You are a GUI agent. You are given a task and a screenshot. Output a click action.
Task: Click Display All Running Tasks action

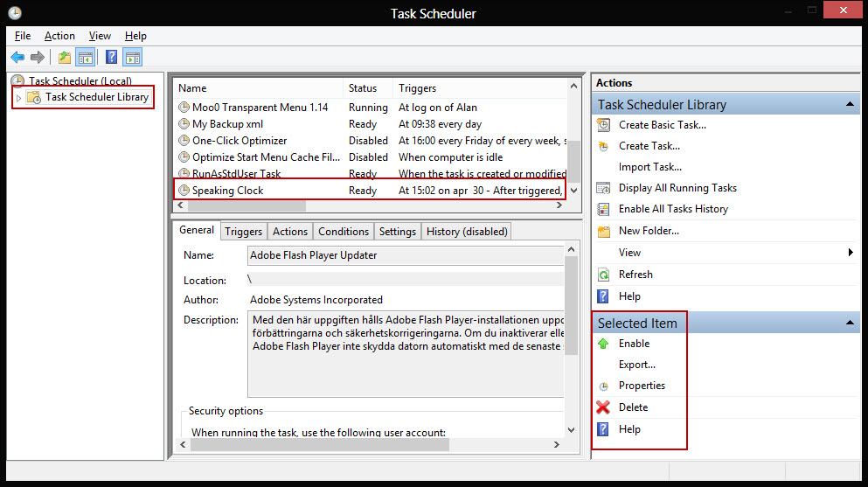677,188
